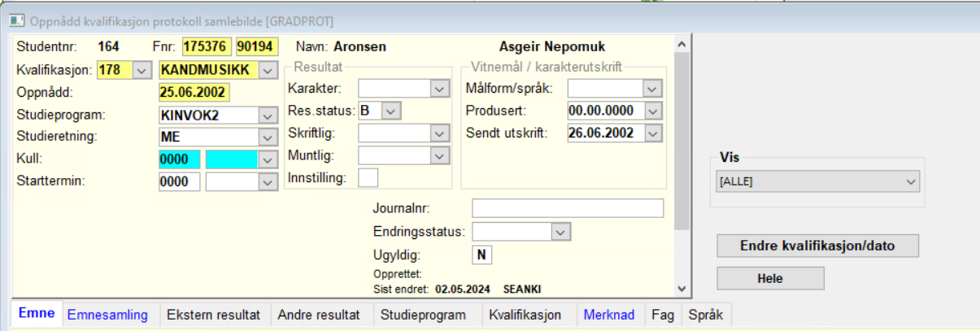Open the Res.status B dropdown
The width and height of the screenshot is (980, 331).
[391, 111]
